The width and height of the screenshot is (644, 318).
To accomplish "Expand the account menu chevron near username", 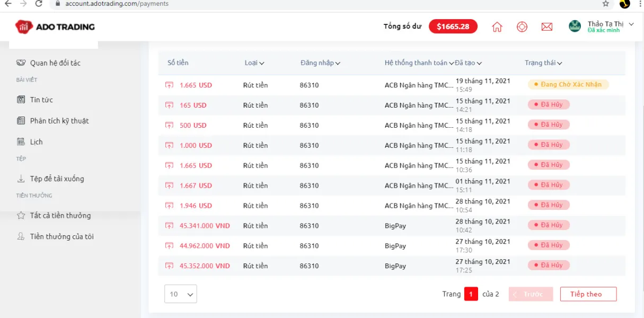I will 631,24.
